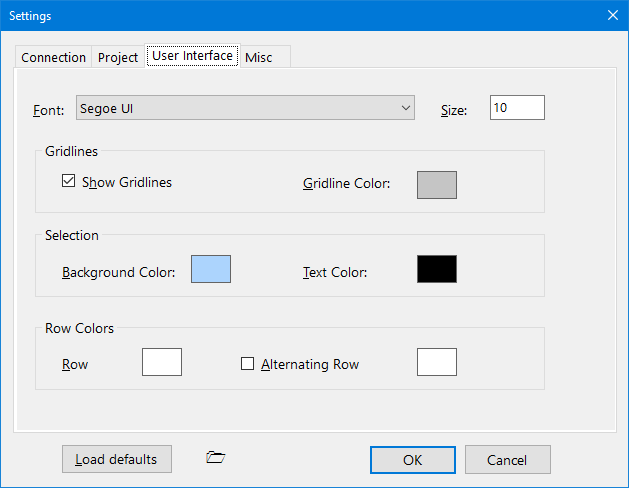Uncheck the Show Gridlines checkbox
Screen dimensions: 629x488
(x=69, y=181)
